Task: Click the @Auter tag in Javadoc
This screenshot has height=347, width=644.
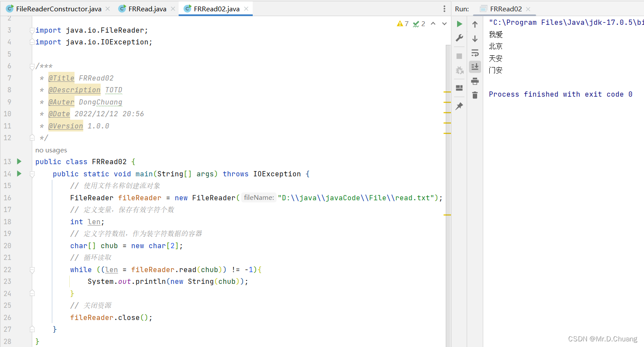Action: [61, 102]
